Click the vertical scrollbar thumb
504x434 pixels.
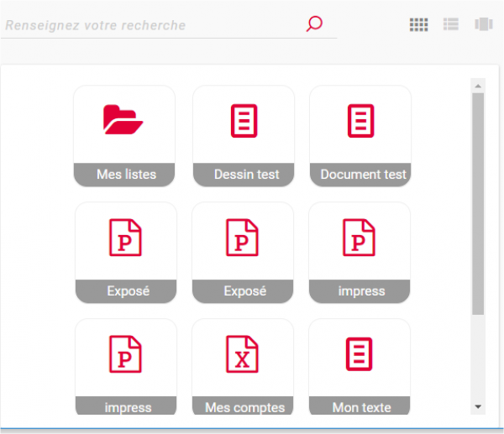478,201
